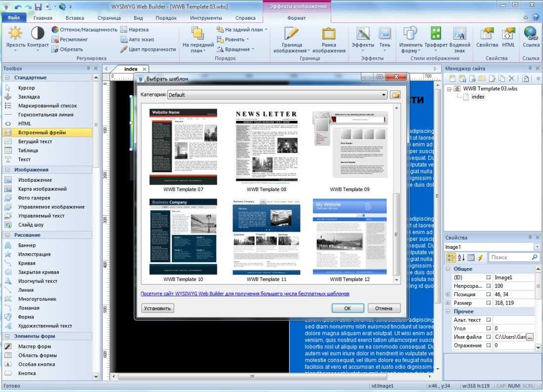Click the Отмена cancel button
Image resolution: width=543 pixels, height=392 pixels.
[x=384, y=308]
